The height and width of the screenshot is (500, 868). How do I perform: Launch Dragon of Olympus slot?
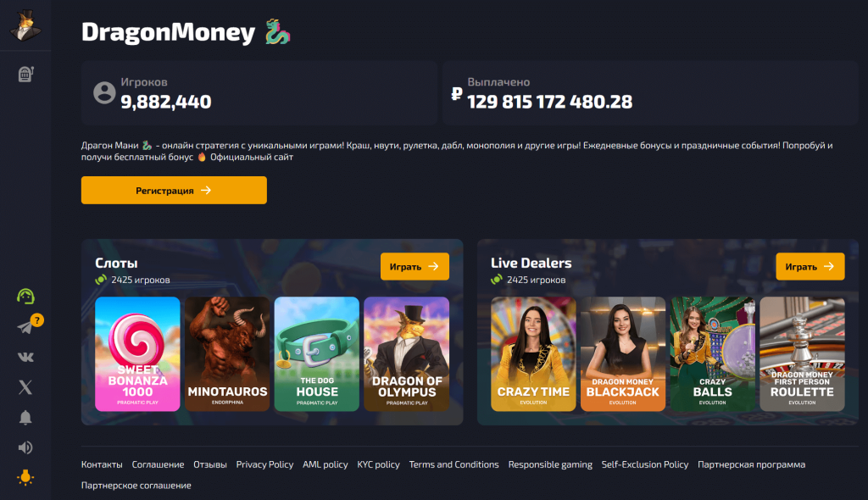coord(406,354)
